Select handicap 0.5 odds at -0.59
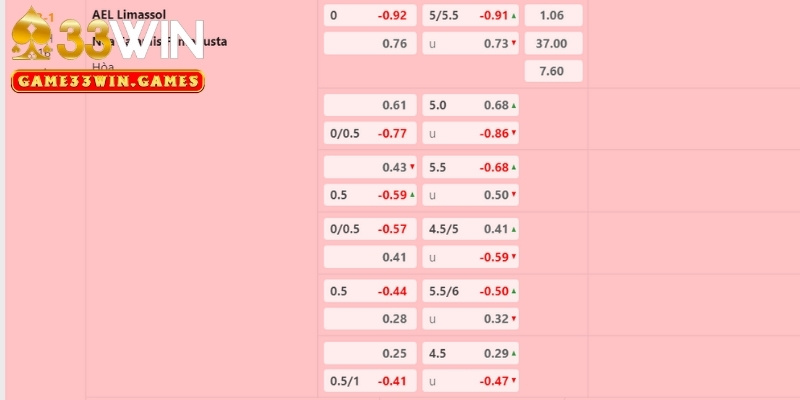Screen dimensions: 800x400 tap(369, 194)
